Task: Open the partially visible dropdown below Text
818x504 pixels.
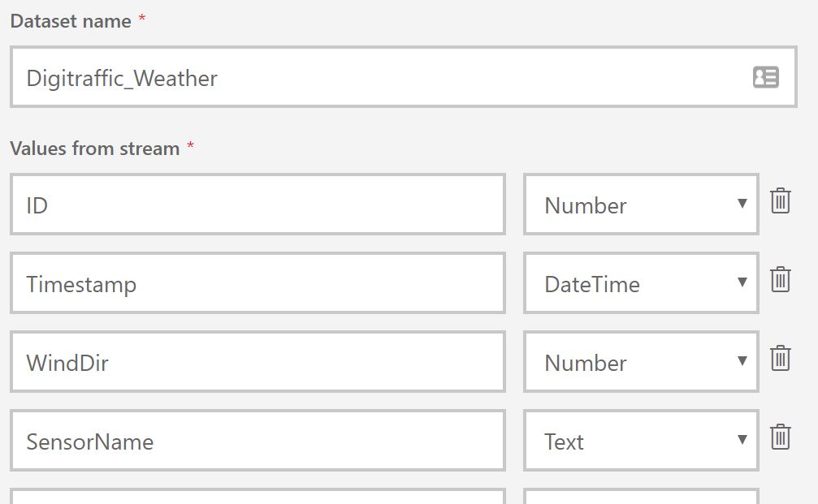Action: coord(641,496)
